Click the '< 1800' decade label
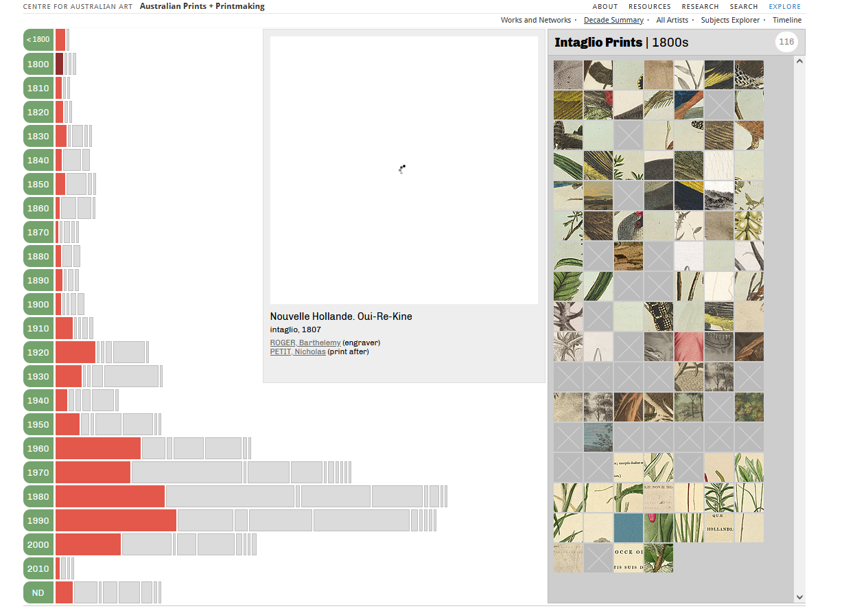 pos(38,40)
